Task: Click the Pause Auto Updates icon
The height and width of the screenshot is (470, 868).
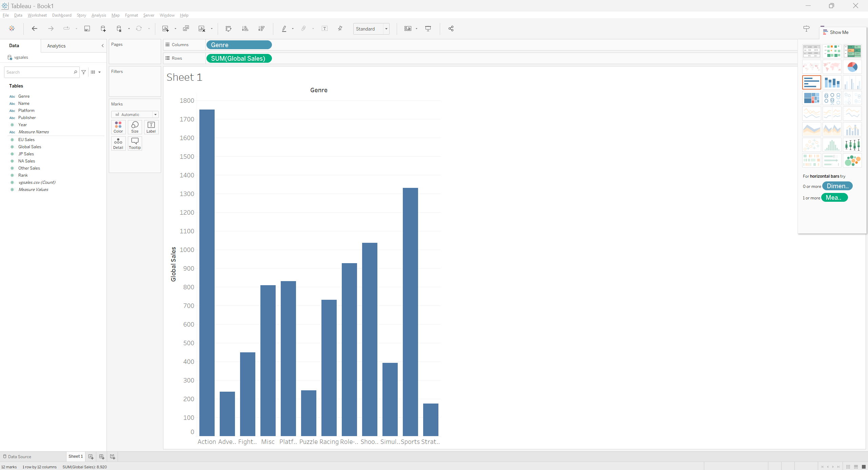Action: tap(119, 28)
